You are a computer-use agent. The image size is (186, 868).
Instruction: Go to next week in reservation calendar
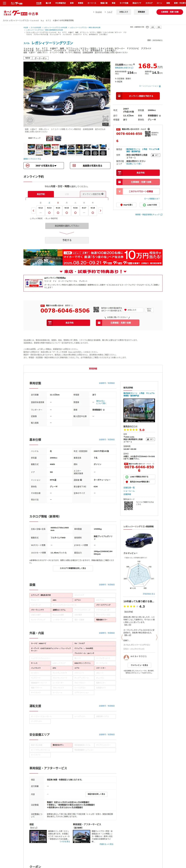point(100,211)
